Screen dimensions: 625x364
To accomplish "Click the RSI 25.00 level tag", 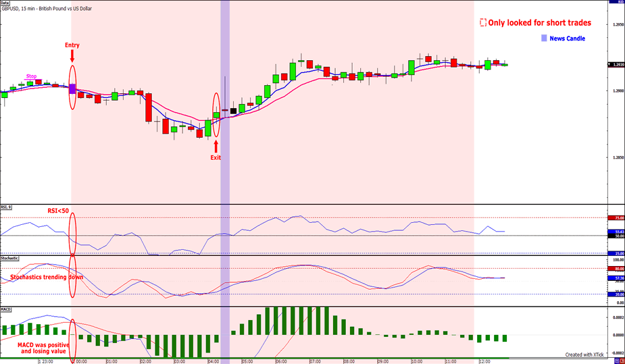I will (x=616, y=253).
